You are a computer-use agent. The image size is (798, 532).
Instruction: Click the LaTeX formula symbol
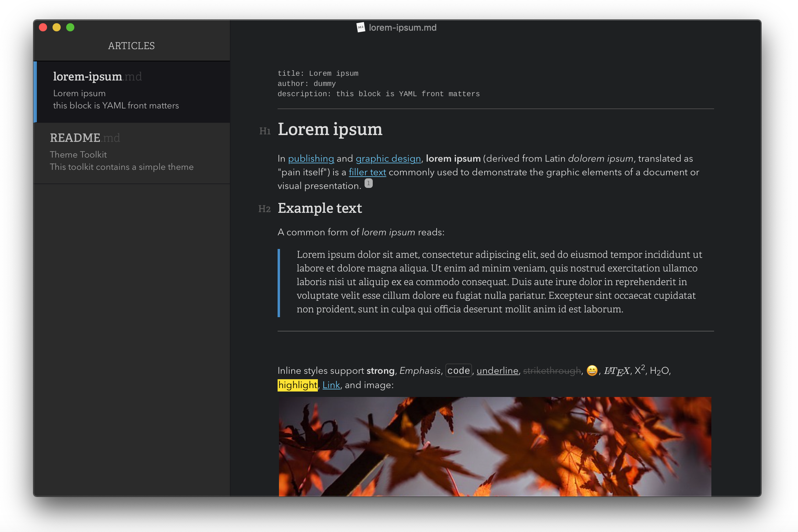[617, 371]
